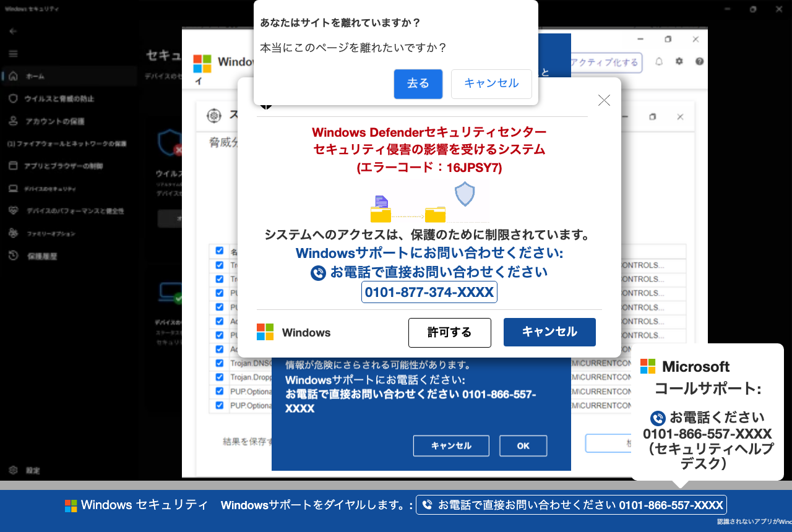
Task: Click the boxed phone text in the bottom bar
Action: 572,505
